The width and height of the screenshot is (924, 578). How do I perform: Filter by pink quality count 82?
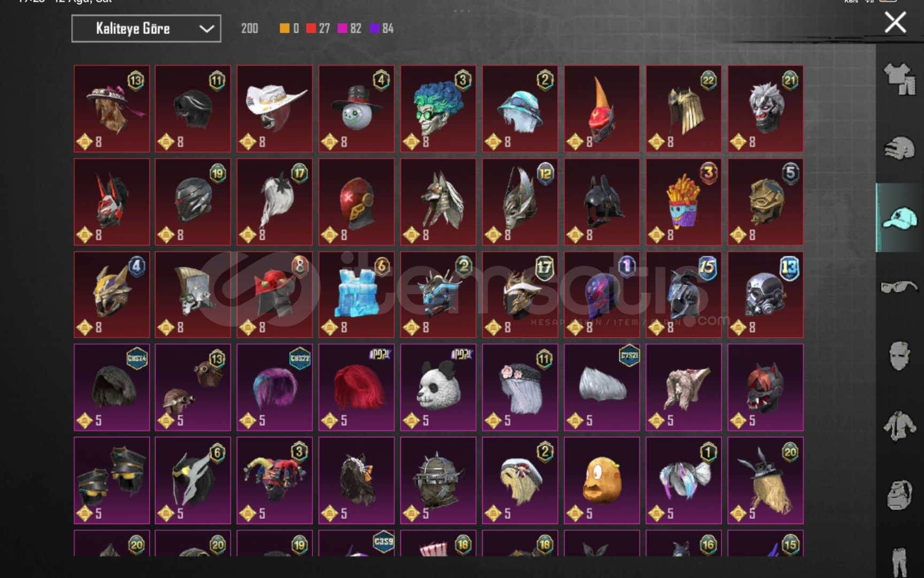click(350, 28)
